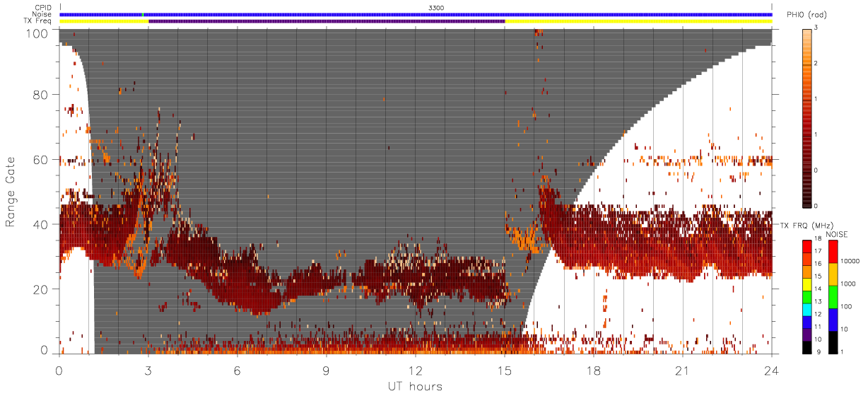868x401 pixels.
Task: Pick the cyan 12-13 MHz swatch
Action: coord(807,310)
